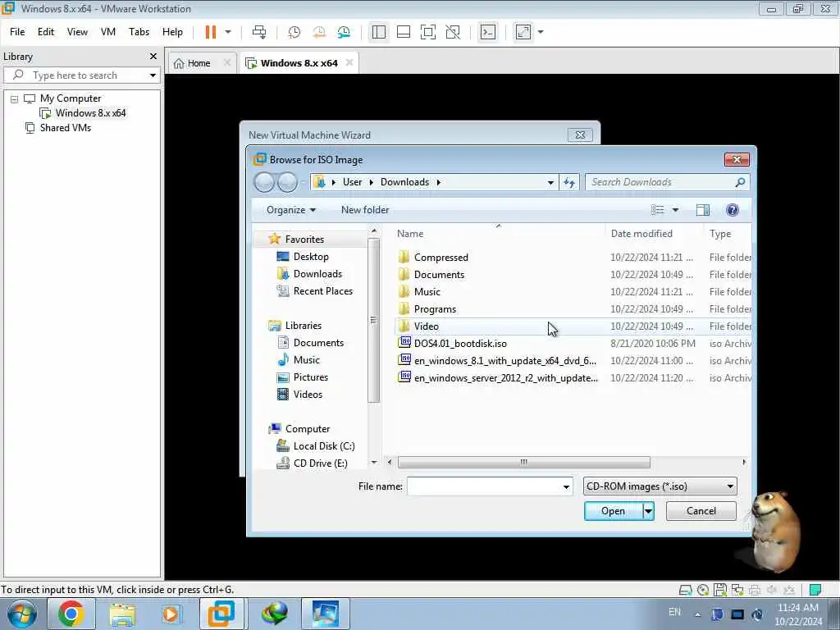The height and width of the screenshot is (630, 840).
Task: Toggle the library sidebar view icon
Action: pyautogui.click(x=379, y=32)
